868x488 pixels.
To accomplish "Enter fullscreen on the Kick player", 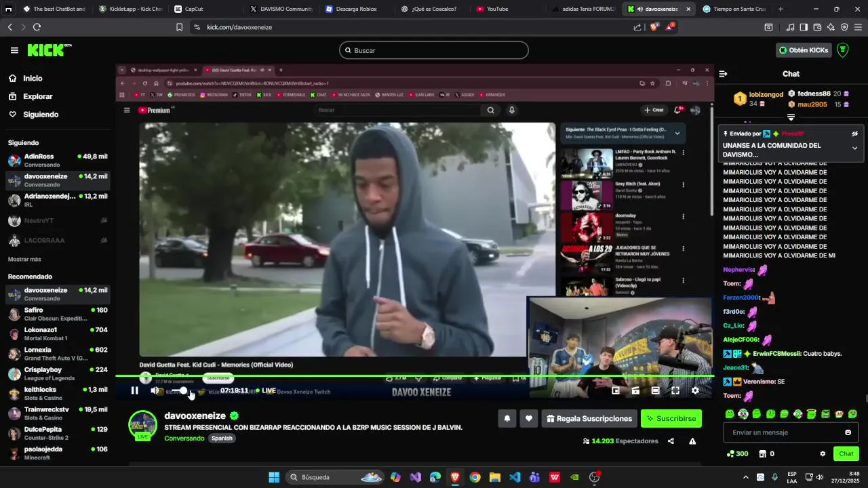I will pyautogui.click(x=675, y=390).
